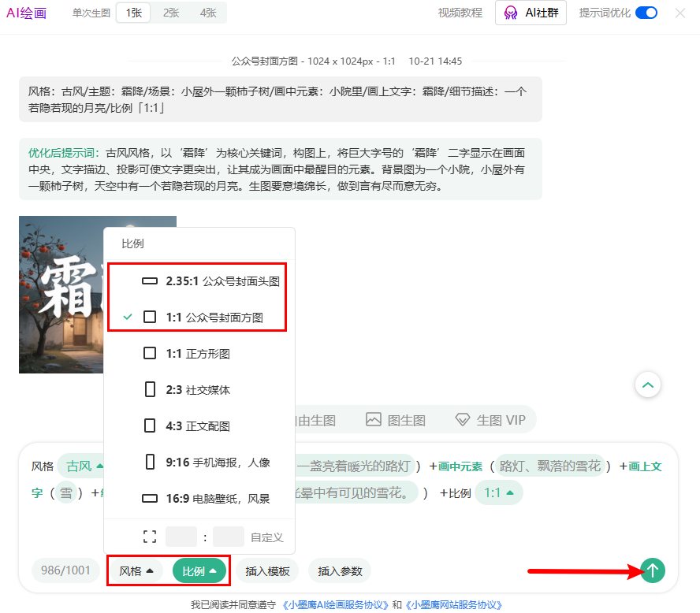Image resolution: width=700 pixels, height=613 pixels.
Task: Choose 16:9 电脑壁纸 风景 ratio
Action: point(199,498)
